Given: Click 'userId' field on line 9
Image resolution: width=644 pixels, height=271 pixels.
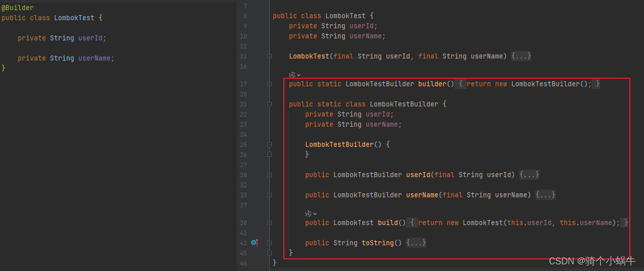Looking at the screenshot, I should pos(362,26).
